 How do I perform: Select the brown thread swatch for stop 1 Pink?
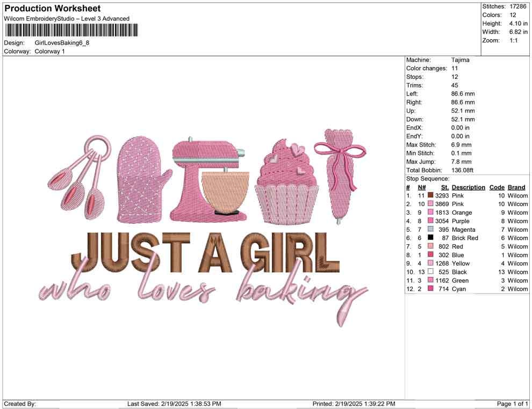(430, 195)
